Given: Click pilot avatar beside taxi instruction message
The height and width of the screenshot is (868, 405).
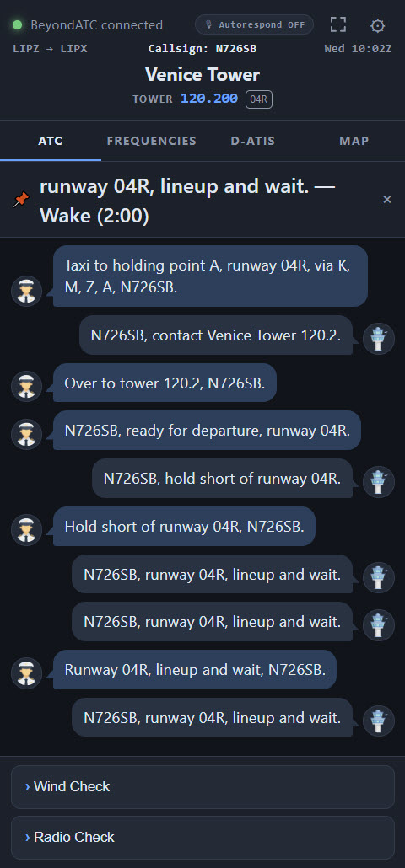Looking at the screenshot, I should point(27,292).
